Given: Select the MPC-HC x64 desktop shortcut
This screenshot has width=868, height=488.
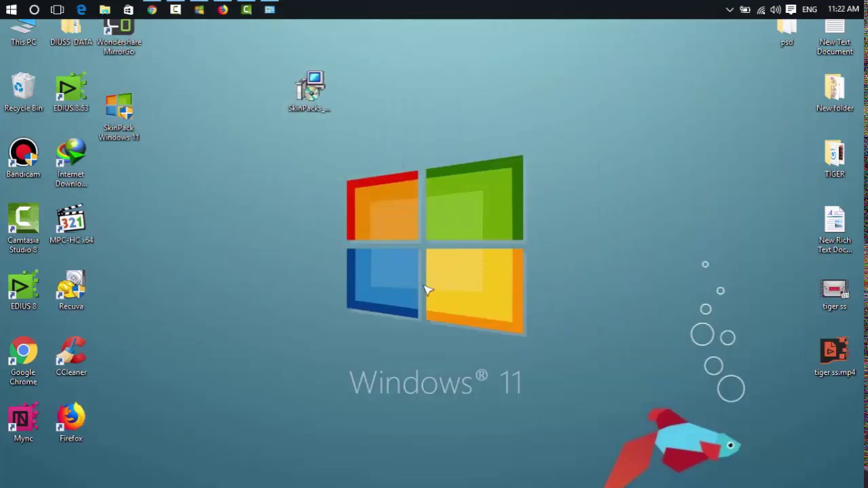Looking at the screenshot, I should [71, 225].
